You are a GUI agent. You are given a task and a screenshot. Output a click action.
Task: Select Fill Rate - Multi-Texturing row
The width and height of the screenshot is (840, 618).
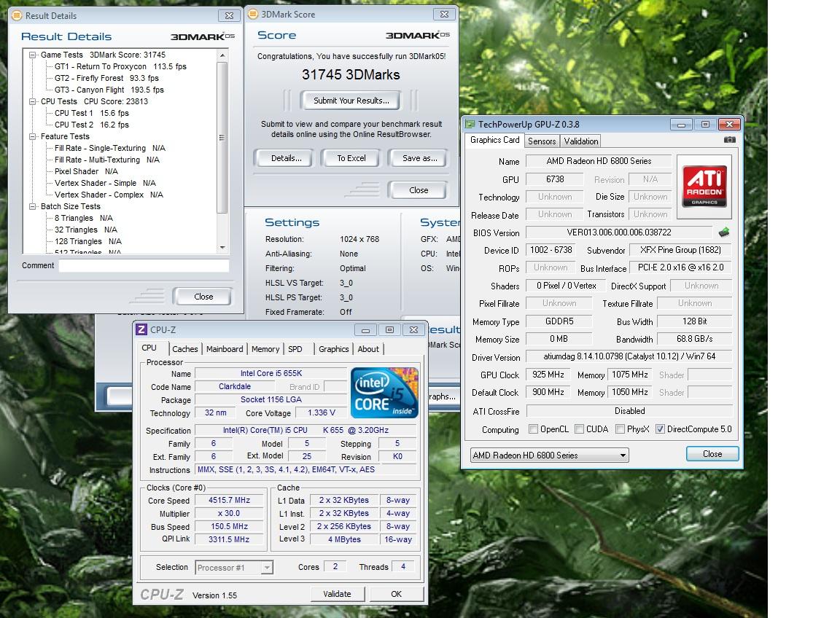[107, 160]
